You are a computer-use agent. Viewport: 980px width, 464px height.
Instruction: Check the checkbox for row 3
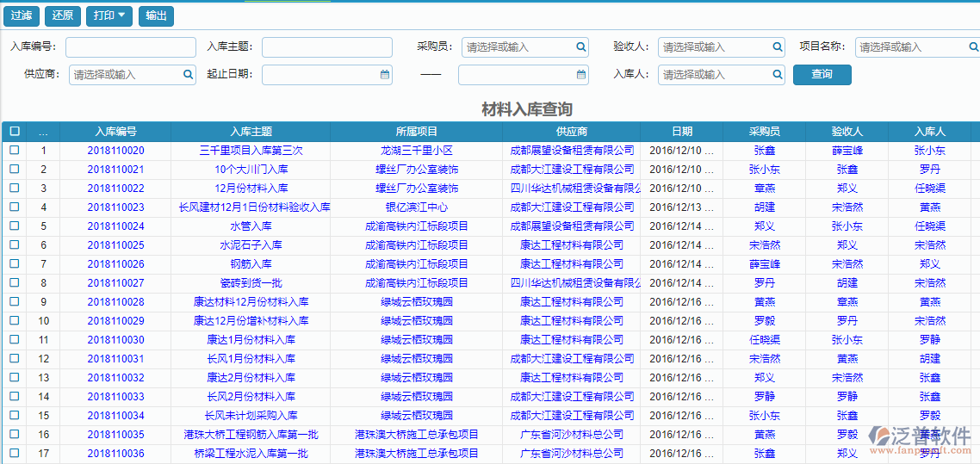pyautogui.click(x=15, y=188)
